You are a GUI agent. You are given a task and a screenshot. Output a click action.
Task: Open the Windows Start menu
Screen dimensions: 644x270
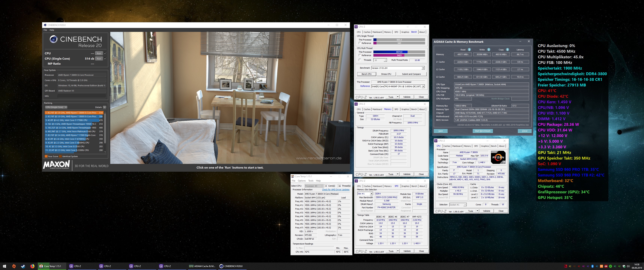(4, 266)
